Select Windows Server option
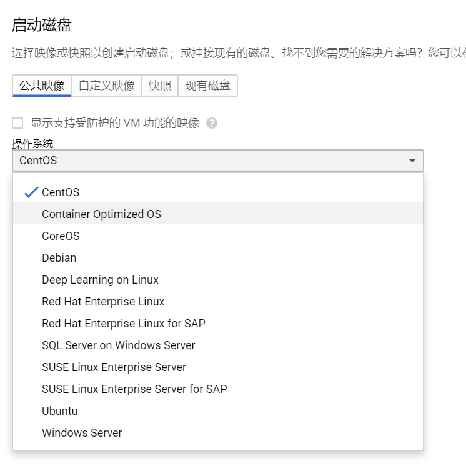The height and width of the screenshot is (476, 466). pos(82,433)
